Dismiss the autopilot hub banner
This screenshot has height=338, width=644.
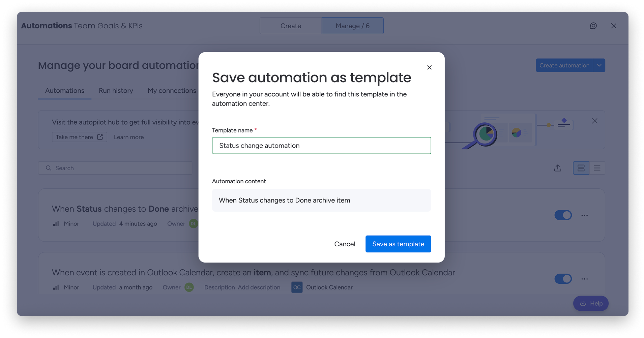(594, 121)
